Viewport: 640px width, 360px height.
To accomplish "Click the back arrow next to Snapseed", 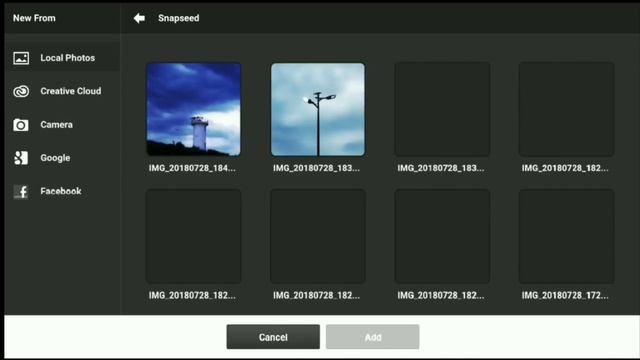I will (139, 18).
